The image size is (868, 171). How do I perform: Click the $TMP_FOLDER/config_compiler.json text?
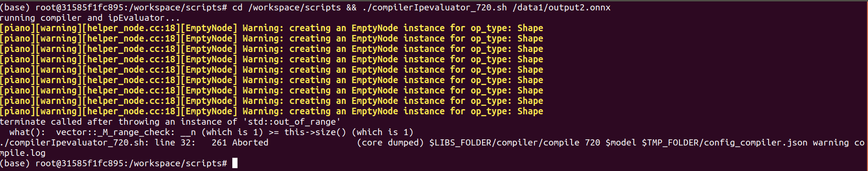pyautogui.click(x=724, y=143)
